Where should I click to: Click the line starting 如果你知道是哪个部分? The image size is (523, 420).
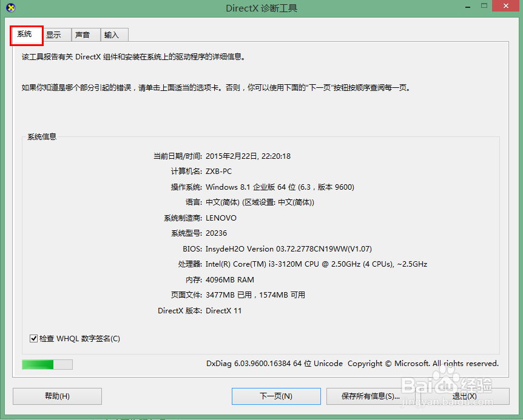pos(216,88)
